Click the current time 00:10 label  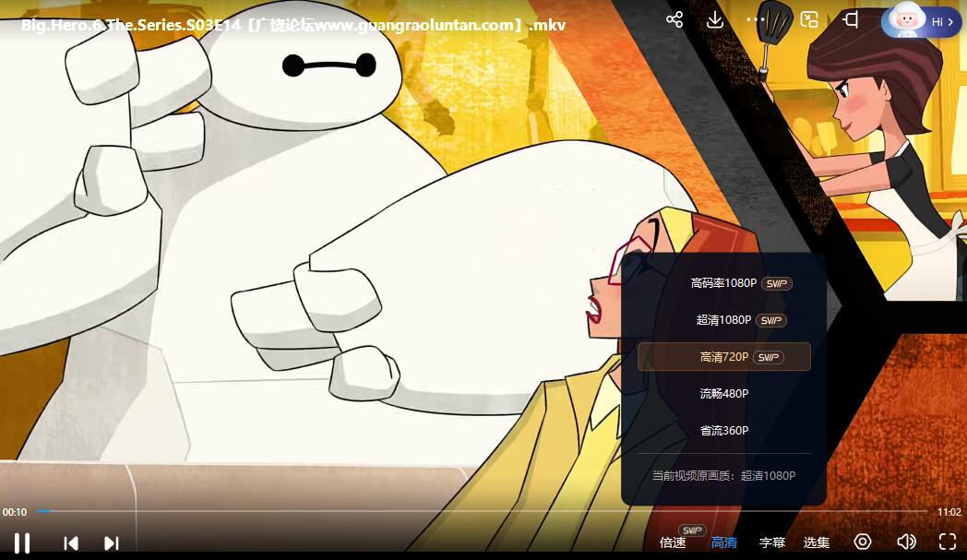[15, 512]
